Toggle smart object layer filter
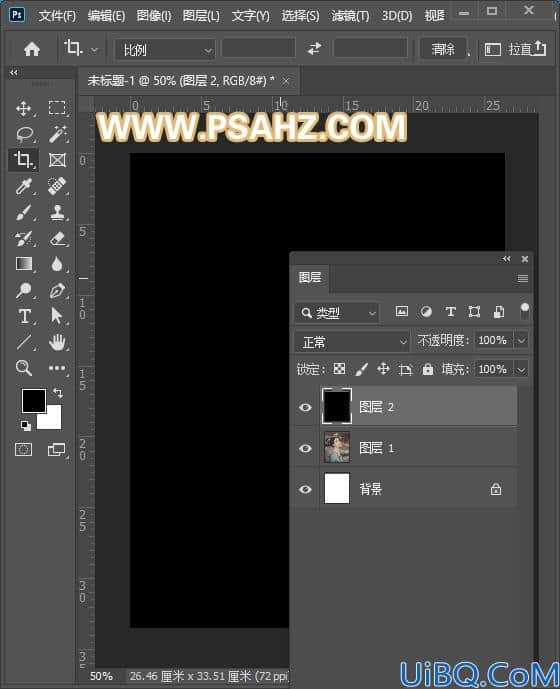 (x=499, y=312)
